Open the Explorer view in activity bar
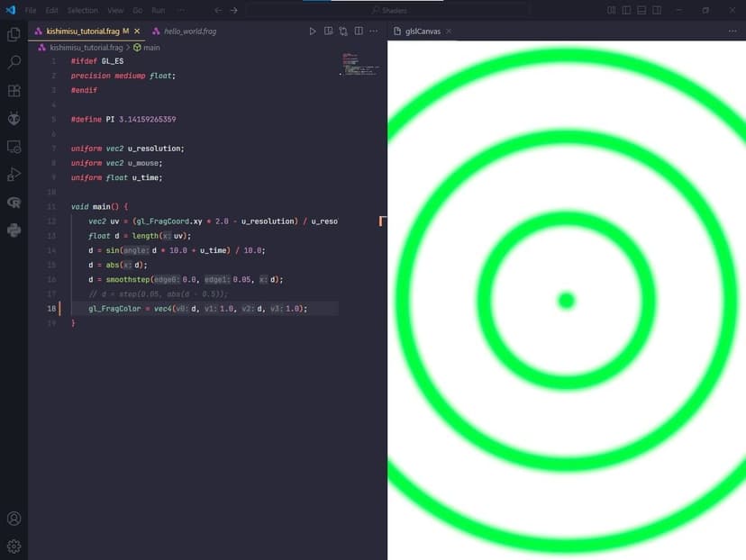The height and width of the screenshot is (560, 746). tap(14, 34)
